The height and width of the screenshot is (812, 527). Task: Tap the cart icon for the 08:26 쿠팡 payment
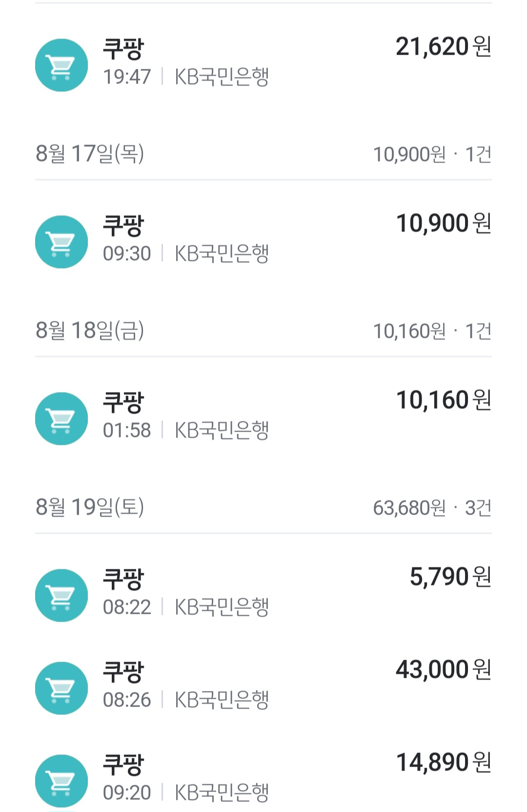[61, 688]
